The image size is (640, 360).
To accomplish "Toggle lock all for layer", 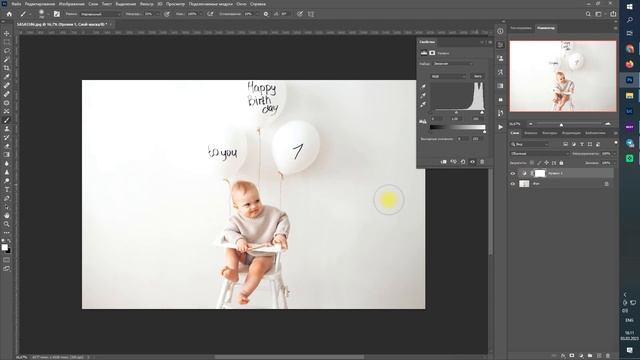I will (x=561, y=163).
